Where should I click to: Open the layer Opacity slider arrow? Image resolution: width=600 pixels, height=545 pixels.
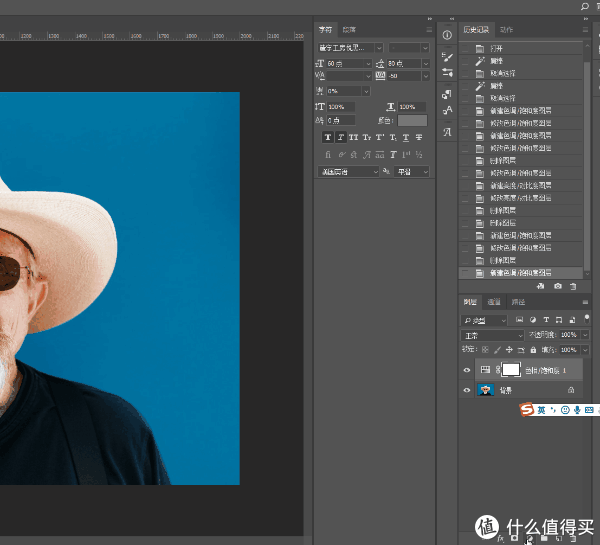tap(585, 335)
